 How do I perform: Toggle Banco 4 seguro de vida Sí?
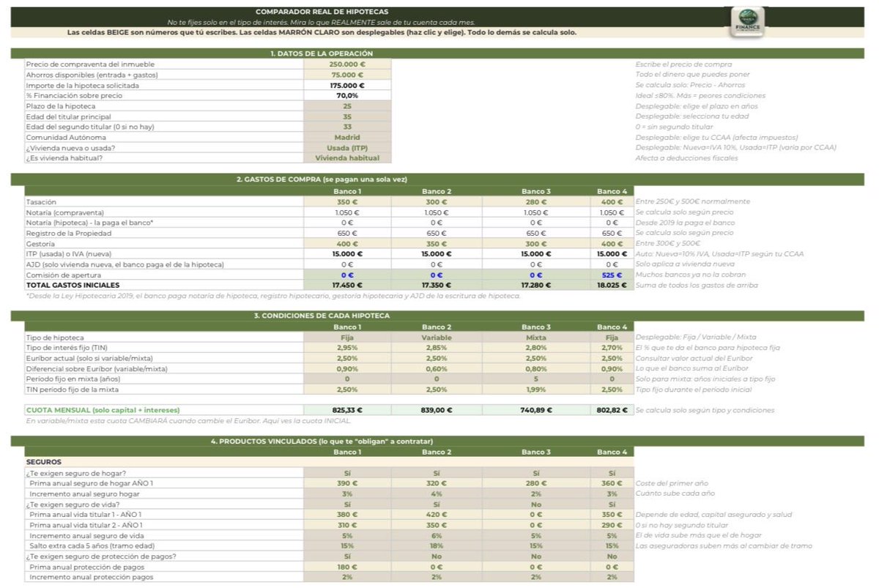612,504
